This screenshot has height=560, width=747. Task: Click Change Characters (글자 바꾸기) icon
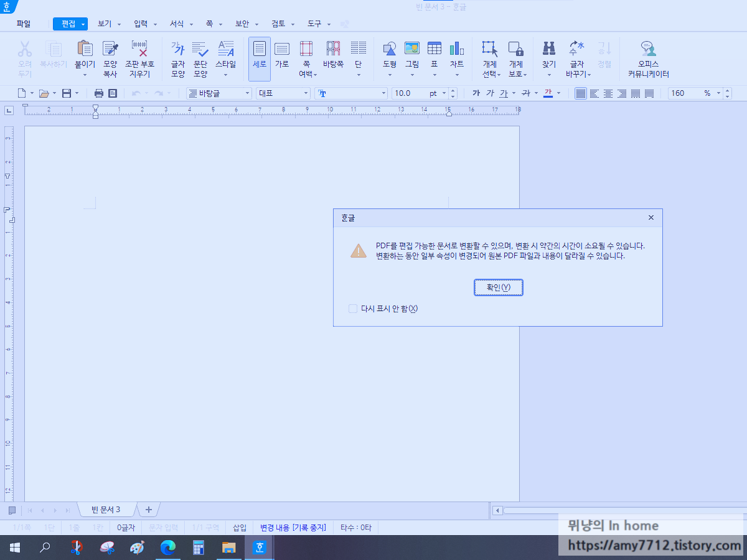pyautogui.click(x=577, y=49)
